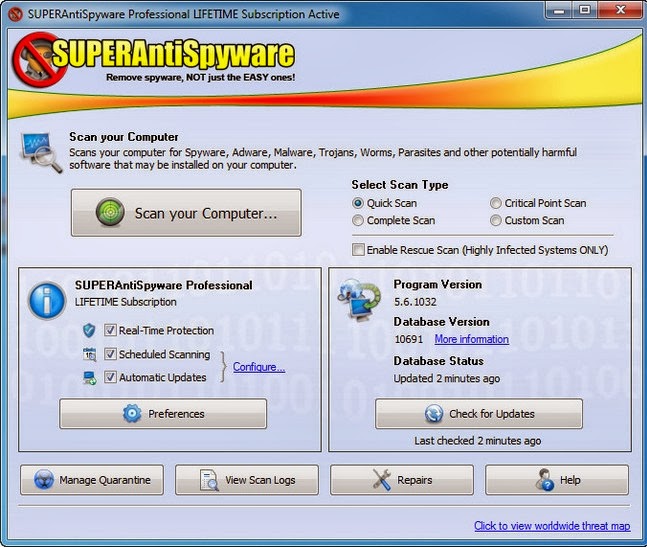Open the Repairs button
Viewport: 647px width, 547px height.
click(402, 480)
